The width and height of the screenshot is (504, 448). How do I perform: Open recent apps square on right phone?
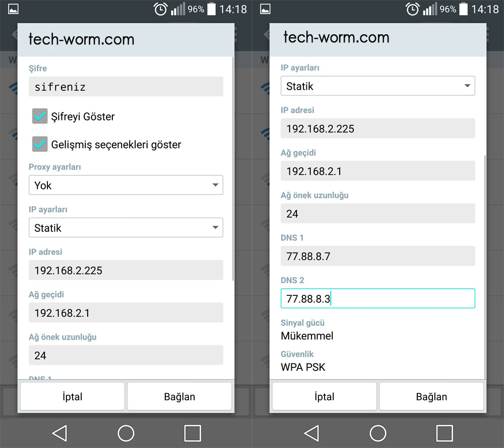[x=445, y=433]
